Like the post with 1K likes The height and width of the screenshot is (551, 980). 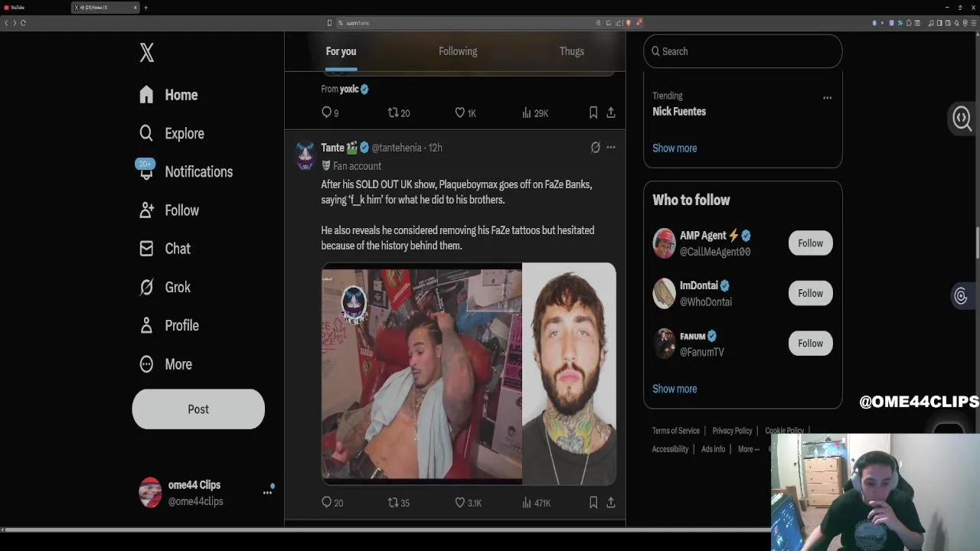465,112
